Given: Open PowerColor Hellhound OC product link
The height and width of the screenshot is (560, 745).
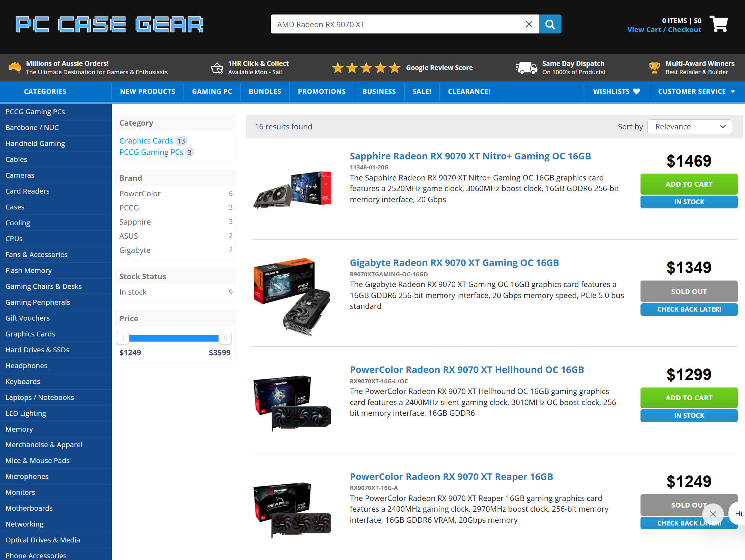Looking at the screenshot, I should coord(467,370).
